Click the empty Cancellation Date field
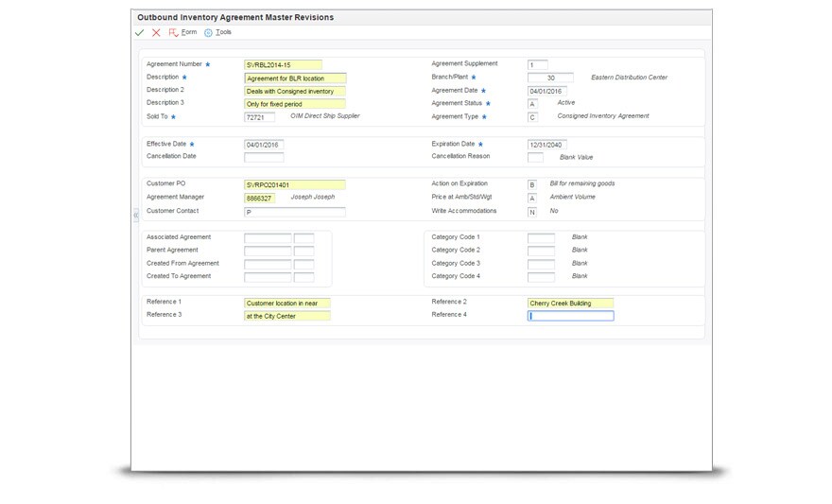The image size is (832, 504). point(264,157)
